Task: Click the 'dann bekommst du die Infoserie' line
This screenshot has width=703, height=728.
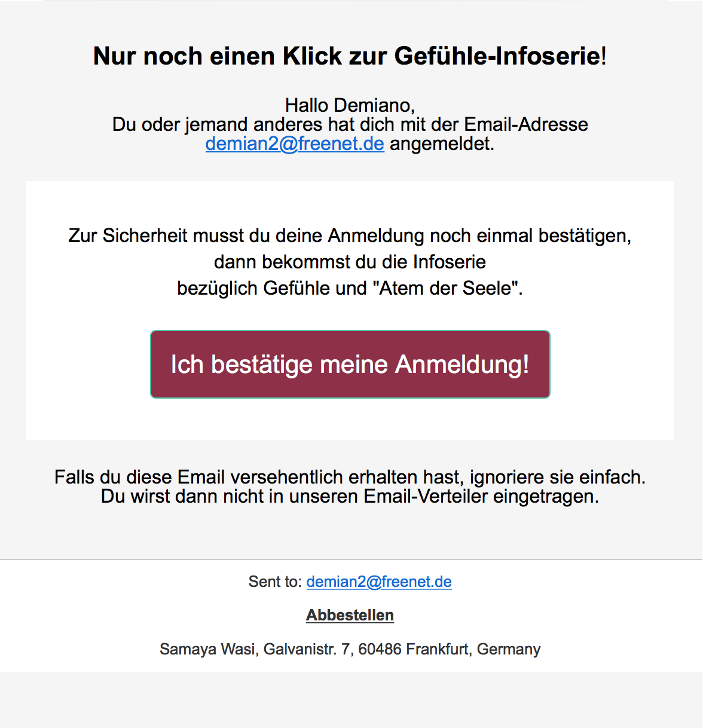Action: pos(350,262)
